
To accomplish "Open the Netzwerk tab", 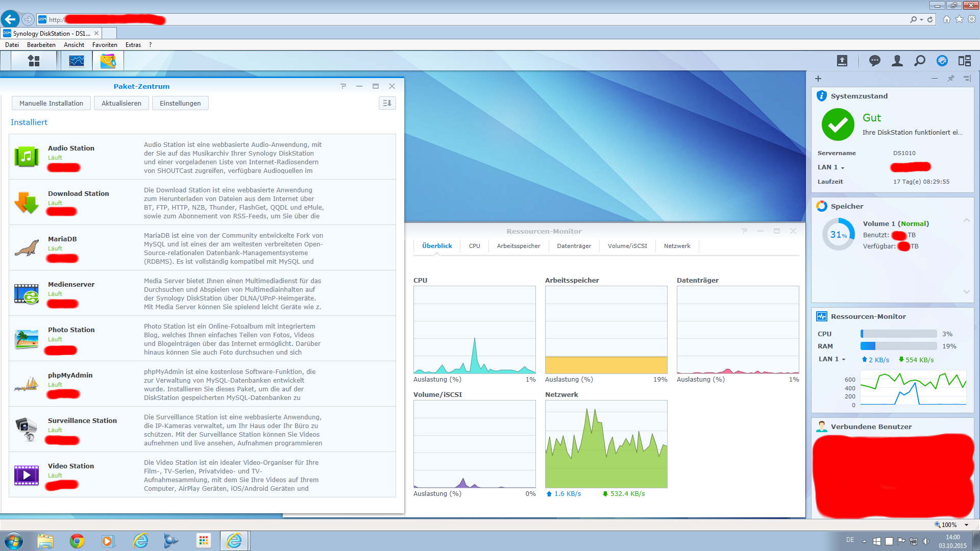I will [677, 246].
